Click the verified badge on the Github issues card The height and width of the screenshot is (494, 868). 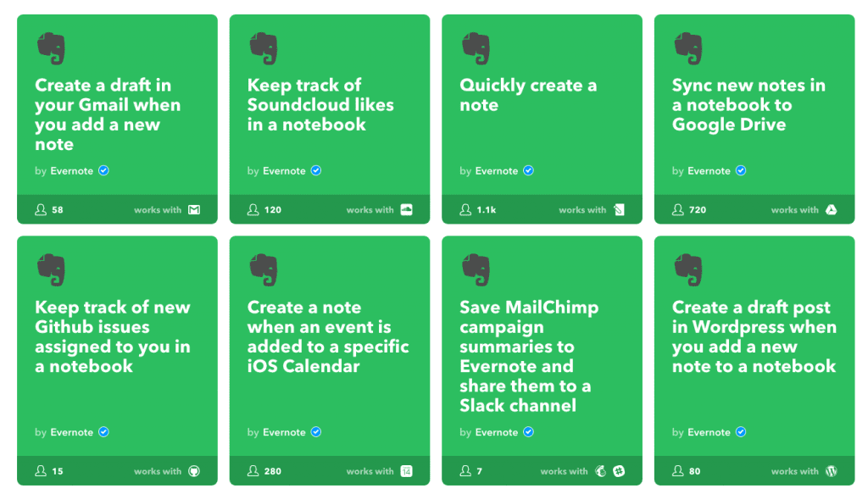[103, 431]
